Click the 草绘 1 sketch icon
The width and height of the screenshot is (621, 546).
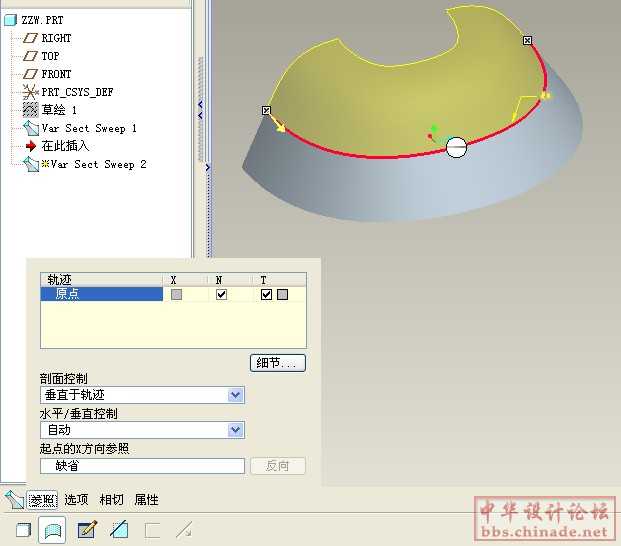[x=30, y=110]
